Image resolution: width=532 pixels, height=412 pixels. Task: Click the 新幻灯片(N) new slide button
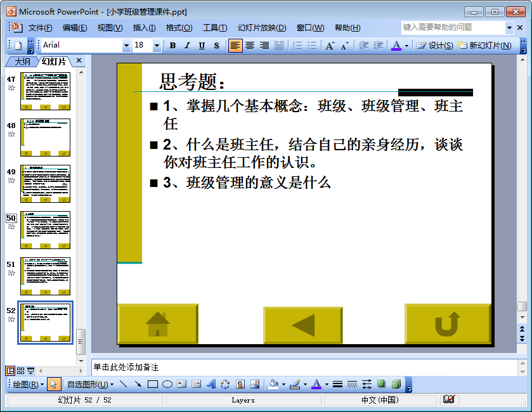click(484, 46)
